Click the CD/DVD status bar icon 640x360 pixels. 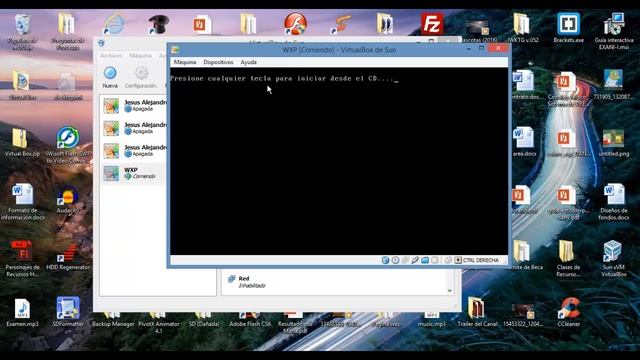pyautogui.click(x=395, y=260)
